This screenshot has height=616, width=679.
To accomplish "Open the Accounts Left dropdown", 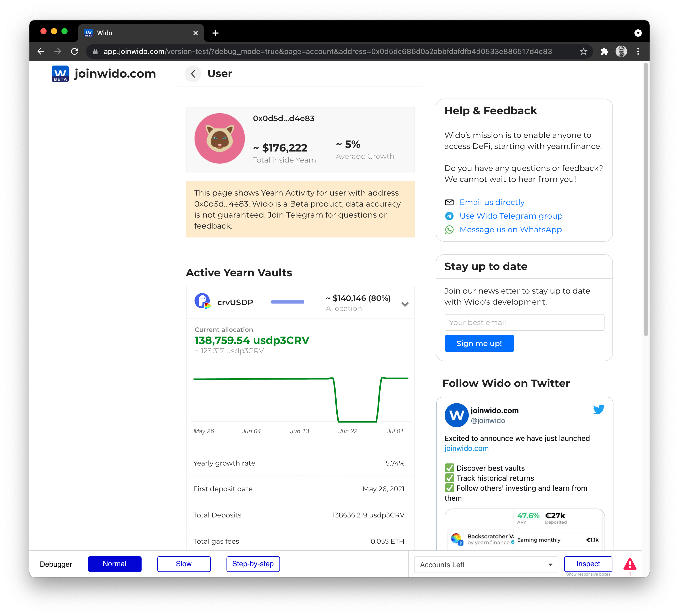I will (485, 564).
